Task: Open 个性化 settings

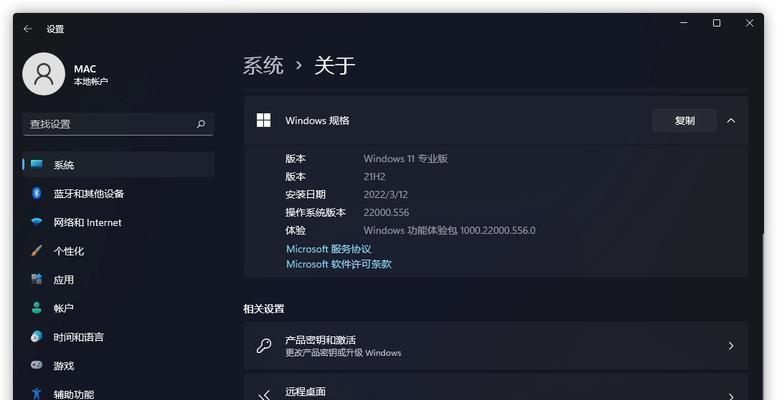Action: 118,251
